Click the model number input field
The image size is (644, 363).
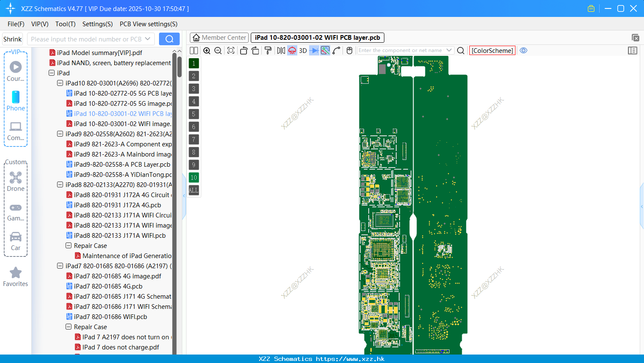tap(86, 39)
